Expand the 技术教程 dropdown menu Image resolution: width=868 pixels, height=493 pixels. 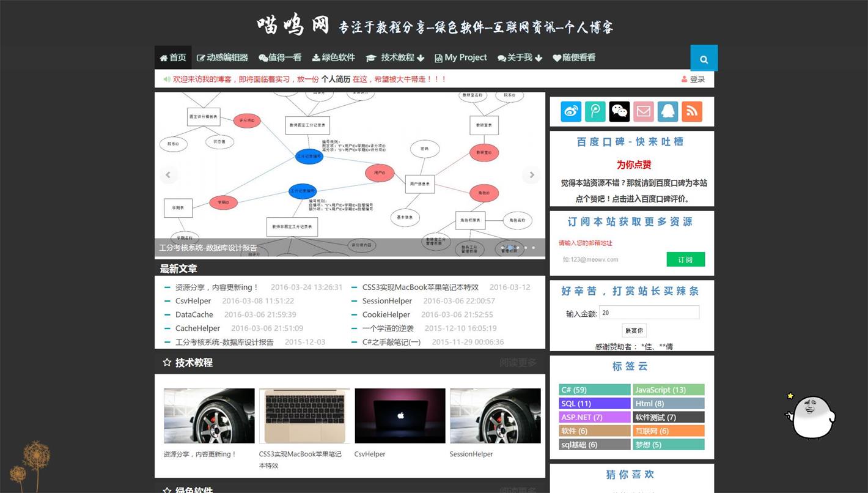(x=395, y=57)
